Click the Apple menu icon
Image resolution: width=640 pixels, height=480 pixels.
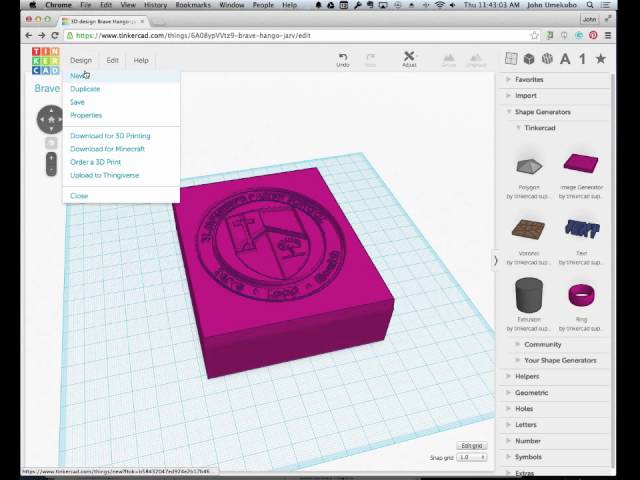click(x=33, y=5)
